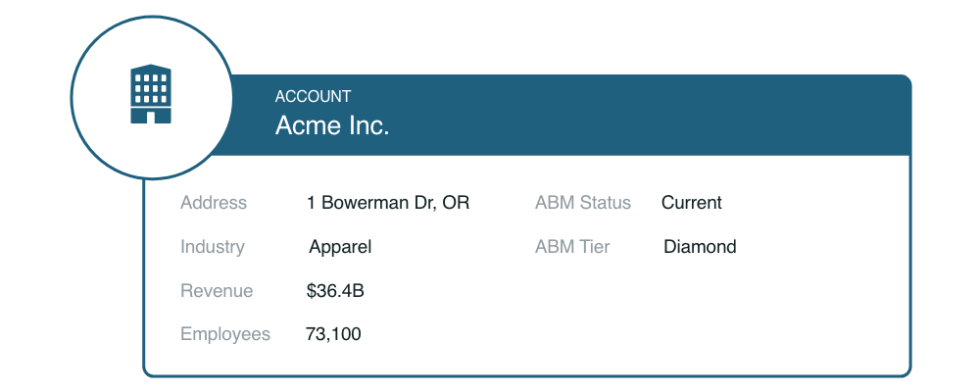Select the Diamond tier value
The width and height of the screenshot is (980, 392).
pos(700,247)
